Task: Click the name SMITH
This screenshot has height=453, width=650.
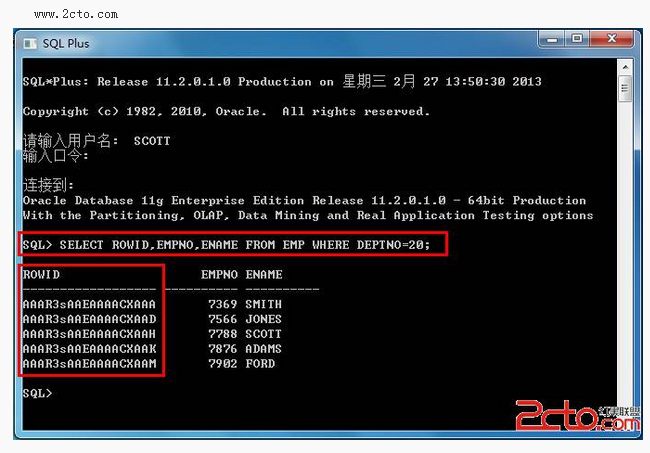Action: 263,304
